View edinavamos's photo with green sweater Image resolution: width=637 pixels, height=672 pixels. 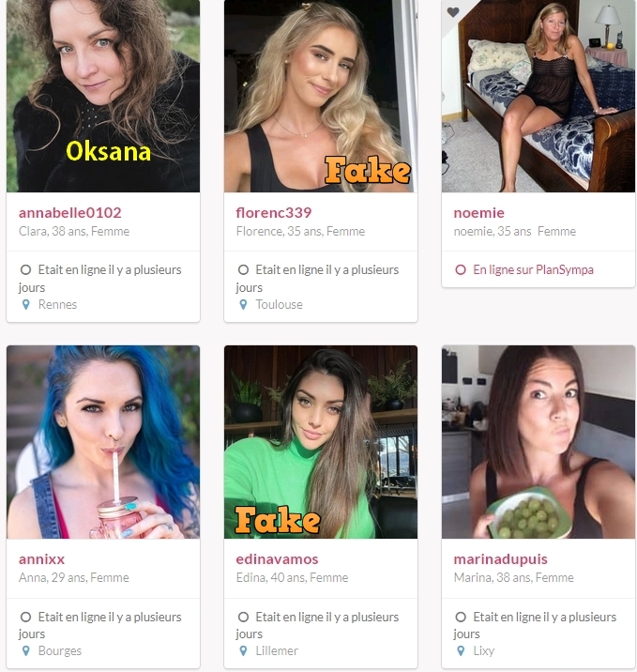point(321,442)
